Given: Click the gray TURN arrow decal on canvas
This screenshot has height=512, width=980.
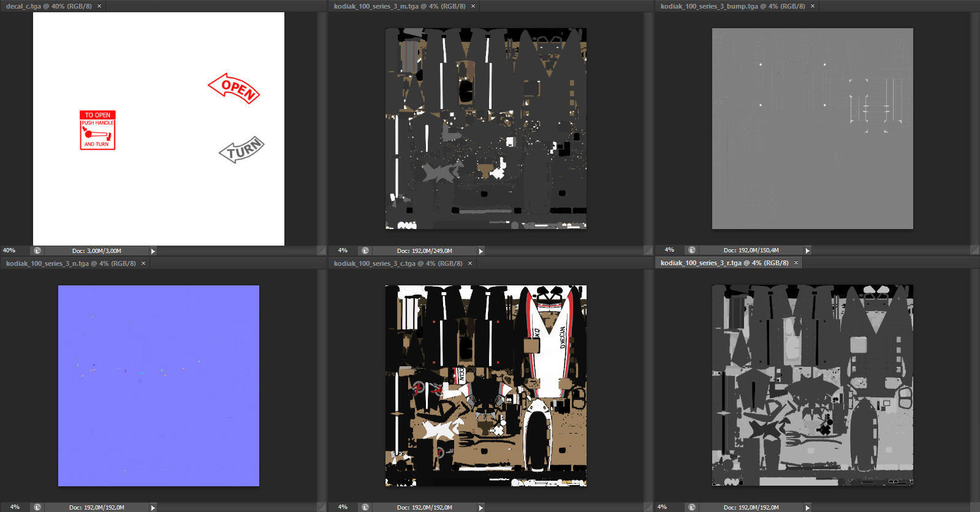Looking at the screenshot, I should pyautogui.click(x=241, y=149).
